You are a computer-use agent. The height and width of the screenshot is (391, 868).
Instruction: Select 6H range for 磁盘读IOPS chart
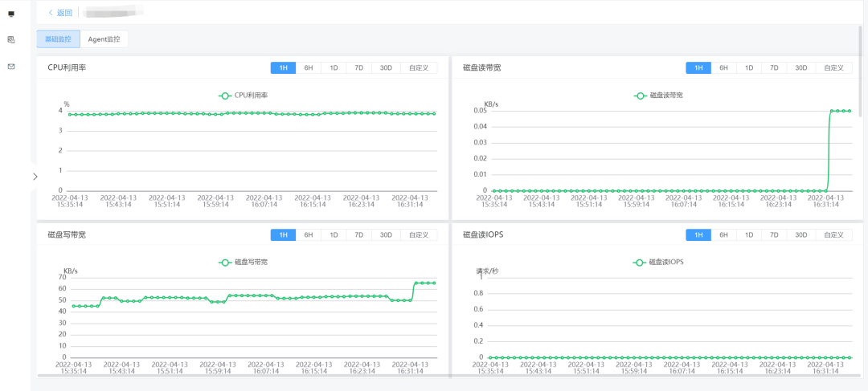723,234
